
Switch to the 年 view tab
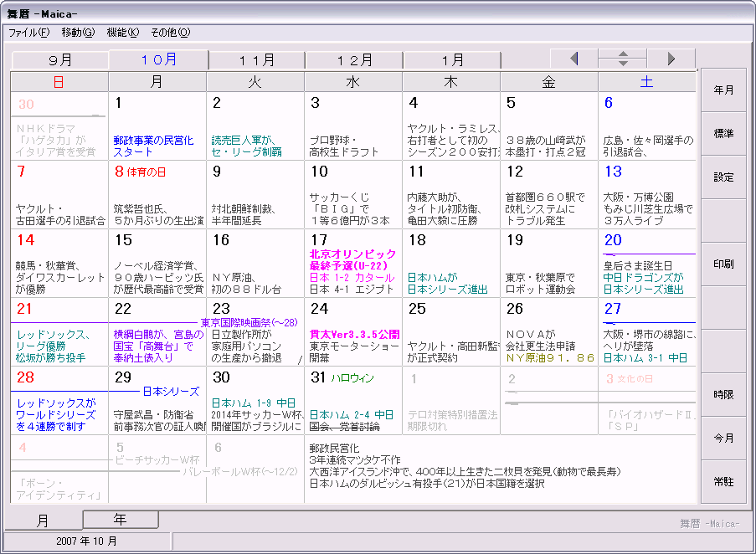(121, 520)
